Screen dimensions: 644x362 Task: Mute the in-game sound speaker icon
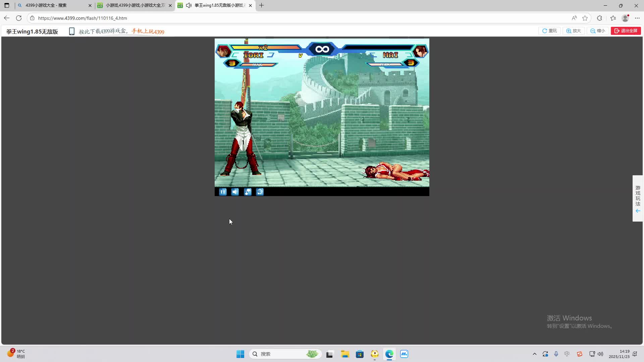tap(235, 192)
